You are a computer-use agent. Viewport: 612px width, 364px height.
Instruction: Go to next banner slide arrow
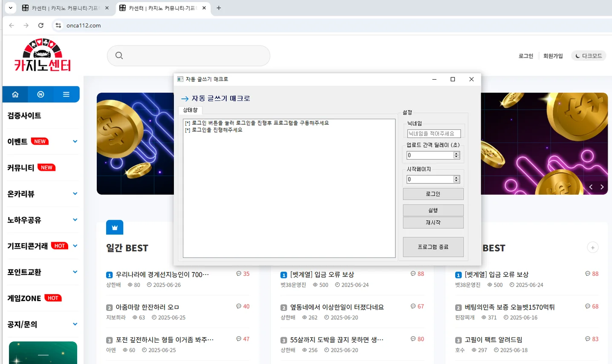(602, 187)
